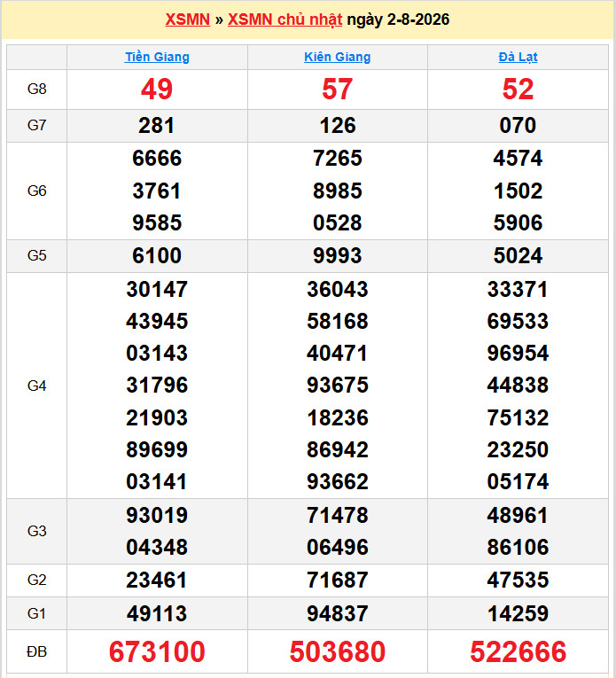The height and width of the screenshot is (678, 616).
Task: Select the G6 row label
Action: pos(36,191)
